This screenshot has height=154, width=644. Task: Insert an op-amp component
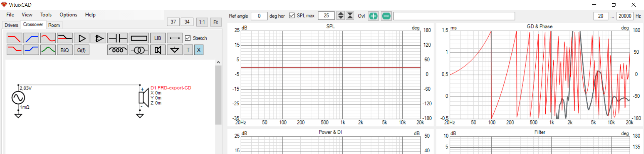click(x=98, y=38)
